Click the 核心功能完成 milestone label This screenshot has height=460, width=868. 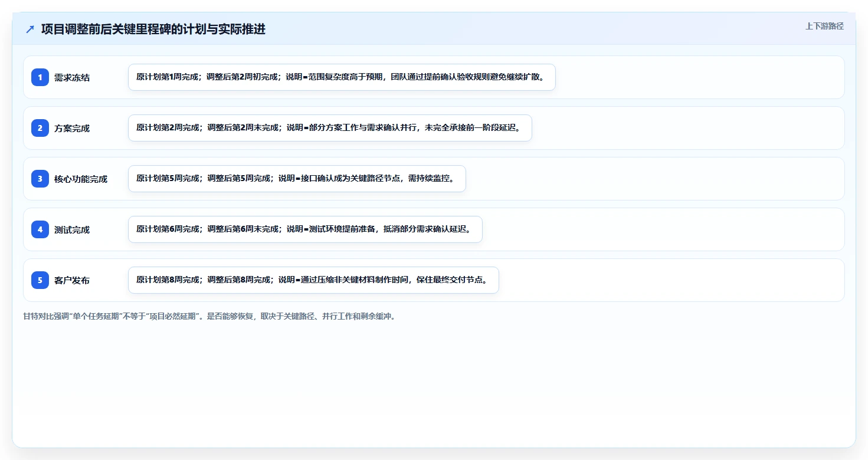tap(81, 179)
